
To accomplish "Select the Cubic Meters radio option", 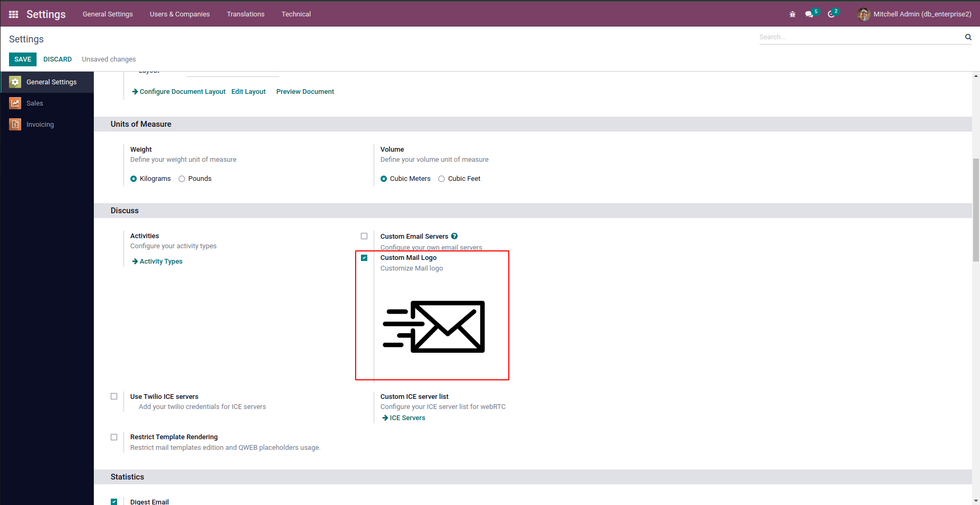I will (384, 179).
